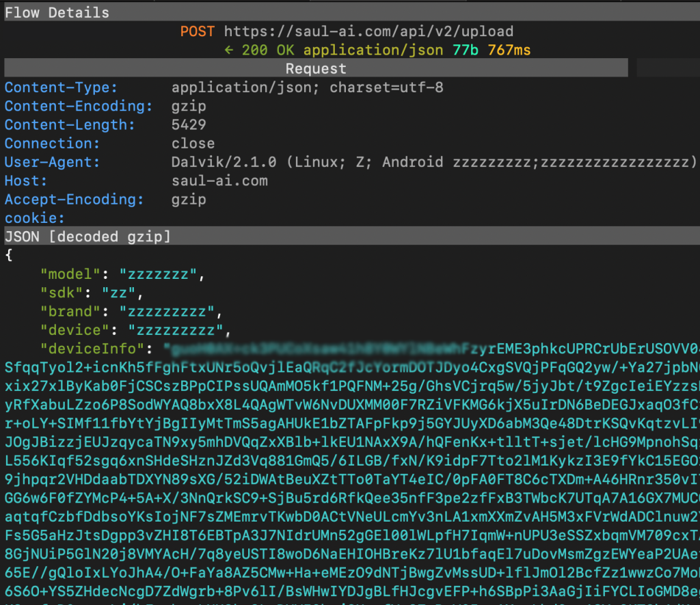Click the saul-ai.com upload URL
This screenshot has width=700, height=605.
pyautogui.click(x=368, y=31)
